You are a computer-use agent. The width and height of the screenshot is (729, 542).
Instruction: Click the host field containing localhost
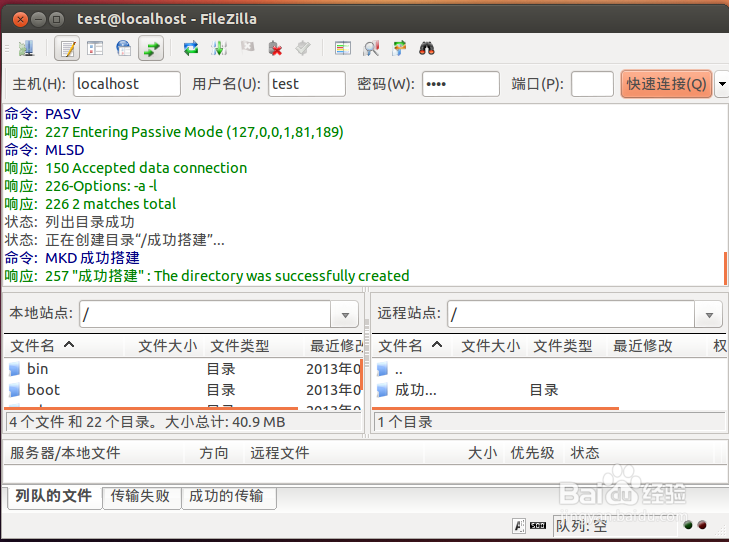coord(127,84)
